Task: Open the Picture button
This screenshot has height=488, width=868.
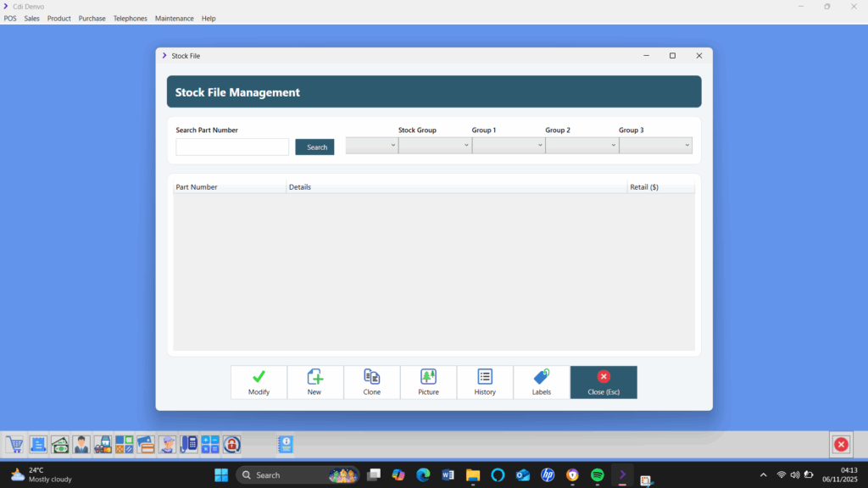Action: [428, 382]
